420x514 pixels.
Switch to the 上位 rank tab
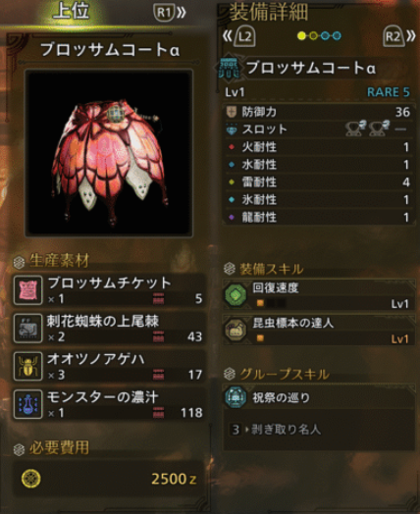[71, 11]
